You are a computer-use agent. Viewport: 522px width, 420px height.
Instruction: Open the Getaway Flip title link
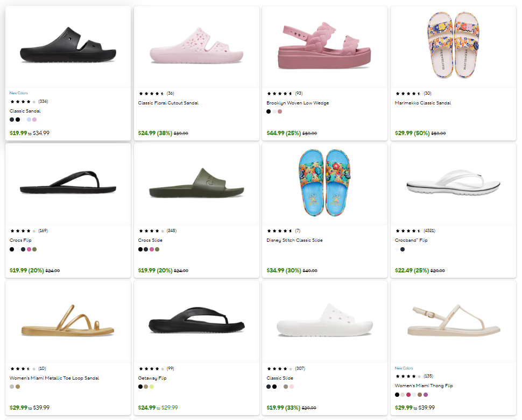(x=152, y=378)
